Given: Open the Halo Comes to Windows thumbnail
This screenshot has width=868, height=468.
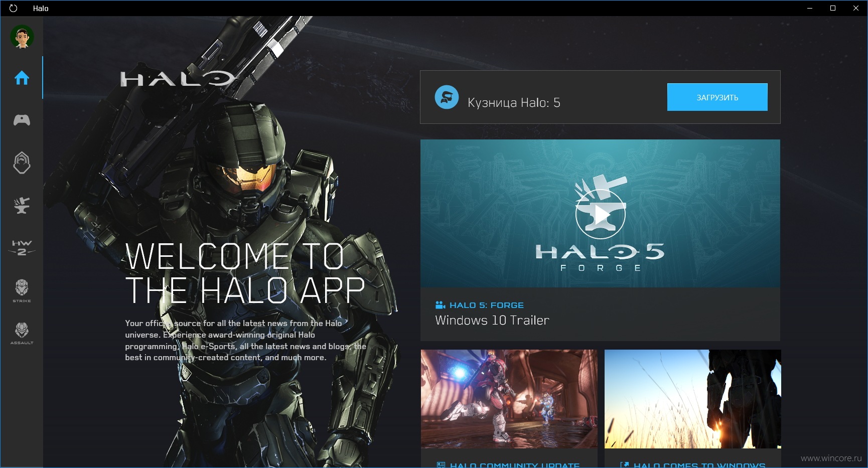Looking at the screenshot, I should [693, 399].
